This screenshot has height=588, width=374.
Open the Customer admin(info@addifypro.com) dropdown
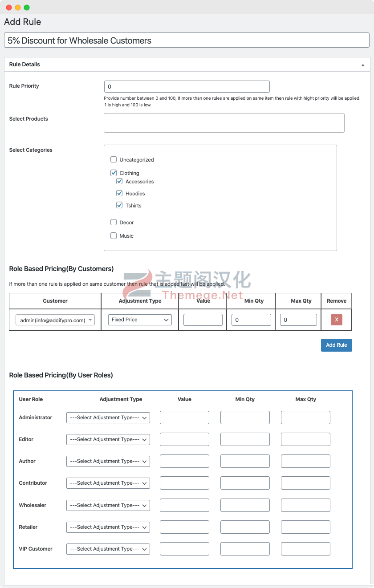pyautogui.click(x=55, y=320)
